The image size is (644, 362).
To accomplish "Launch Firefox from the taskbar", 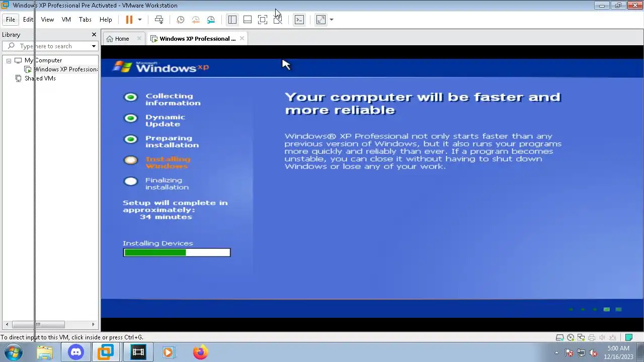I will coord(200,352).
